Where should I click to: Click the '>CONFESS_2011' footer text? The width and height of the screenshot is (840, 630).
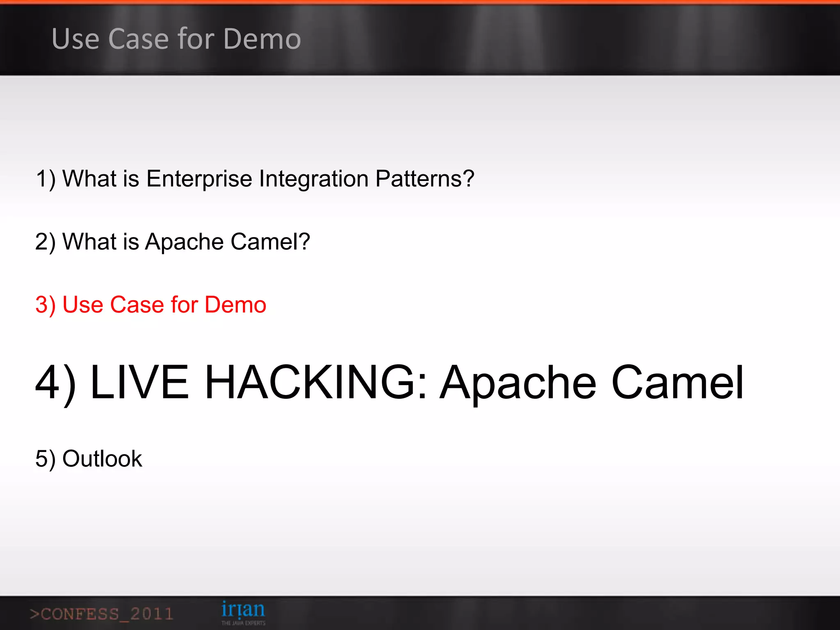click(x=101, y=614)
